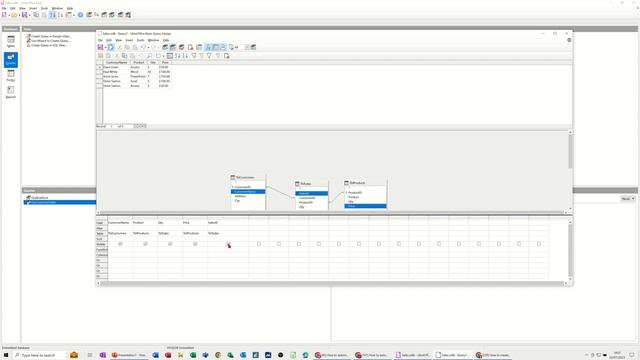
Task: Click the Find Record magnifier icon
Action: pyautogui.click(x=150, y=56)
